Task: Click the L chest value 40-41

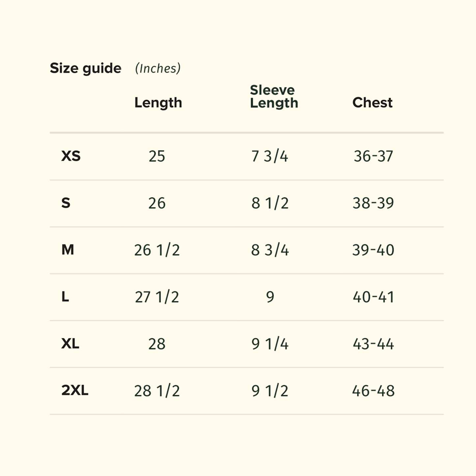Action: [373, 297]
